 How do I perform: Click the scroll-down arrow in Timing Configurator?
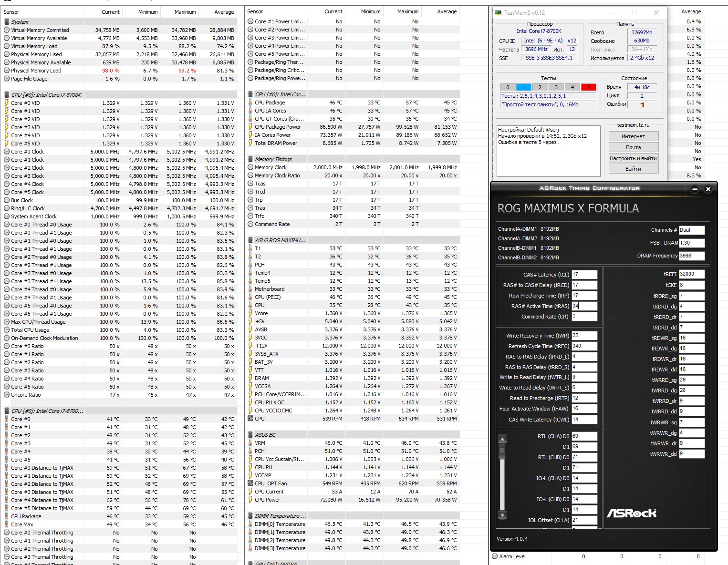pyautogui.click(x=502, y=515)
